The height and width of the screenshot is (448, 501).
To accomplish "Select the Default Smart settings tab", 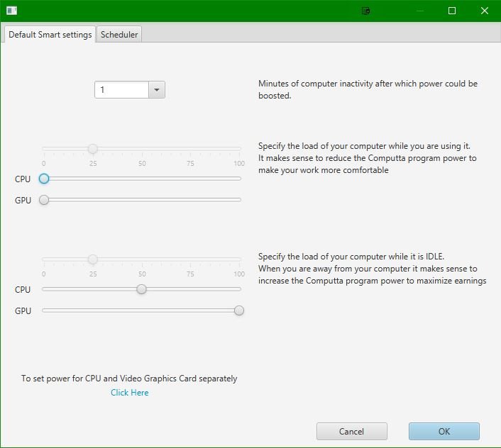I will point(50,34).
